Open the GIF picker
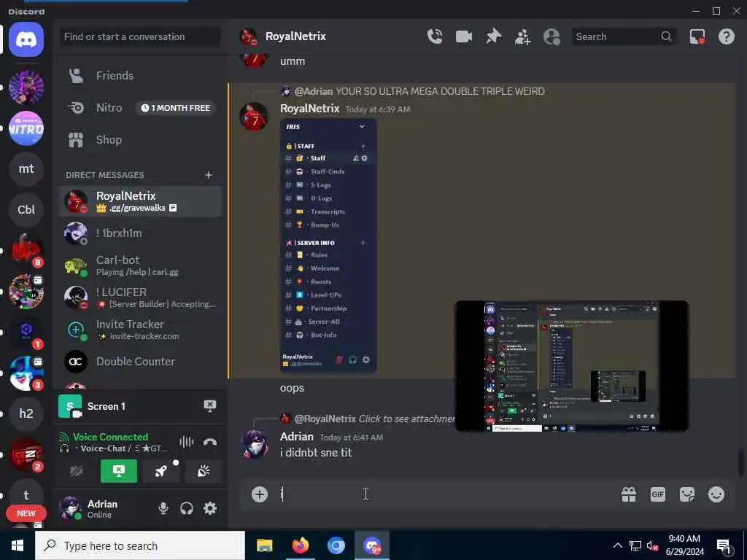This screenshot has height=560, width=747. [658, 494]
